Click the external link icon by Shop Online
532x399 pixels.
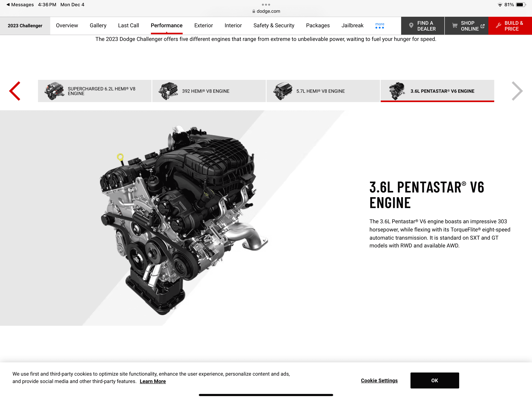(482, 26)
